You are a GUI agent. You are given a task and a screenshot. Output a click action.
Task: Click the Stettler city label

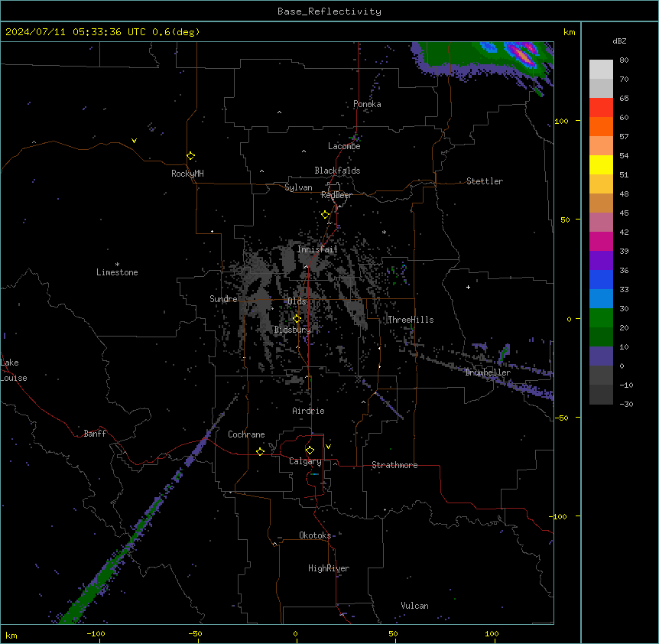click(x=484, y=181)
